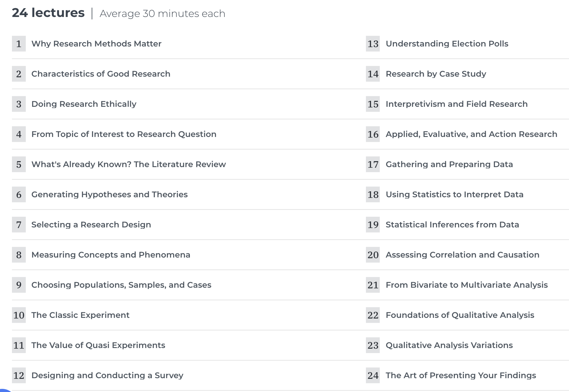Open The Art of Presenting Your Findings
This screenshot has width=569, height=392.
point(461,375)
